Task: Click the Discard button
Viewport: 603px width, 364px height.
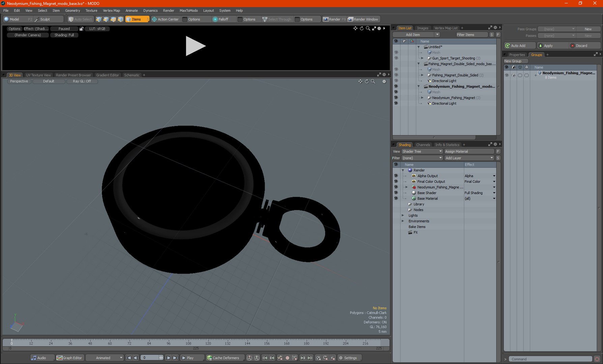Action: (x=585, y=45)
